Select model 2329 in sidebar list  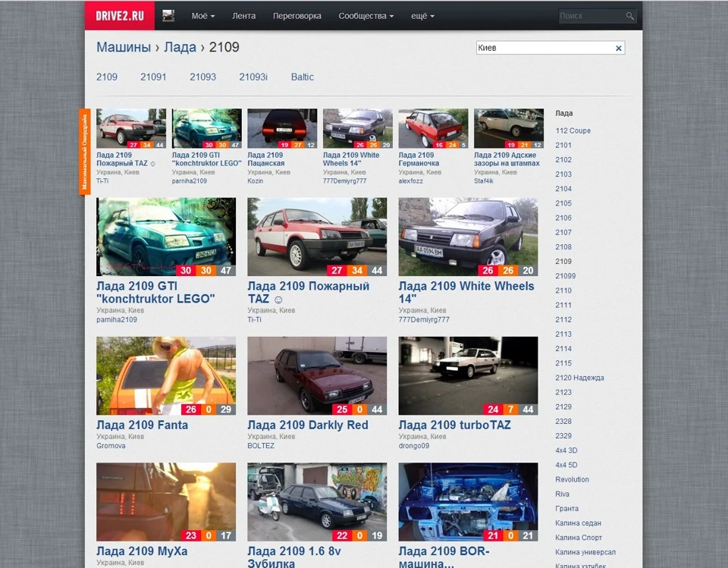(563, 435)
